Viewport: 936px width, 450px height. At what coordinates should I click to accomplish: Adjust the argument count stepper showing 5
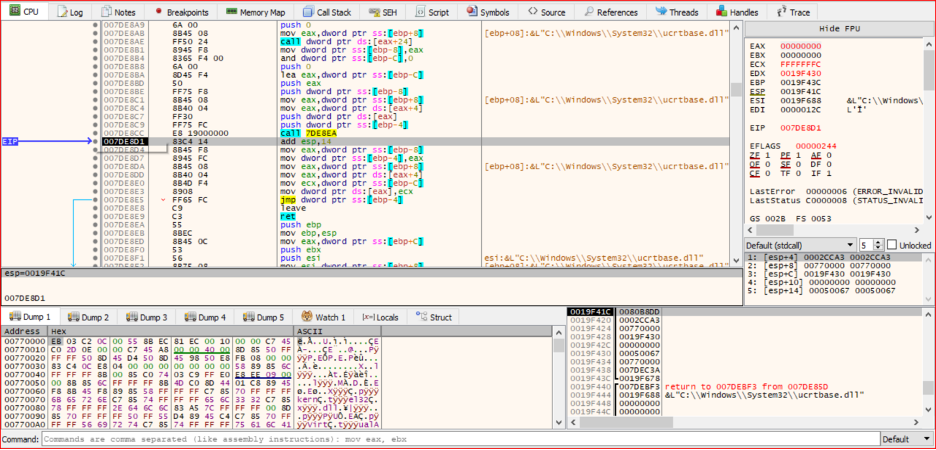872,245
